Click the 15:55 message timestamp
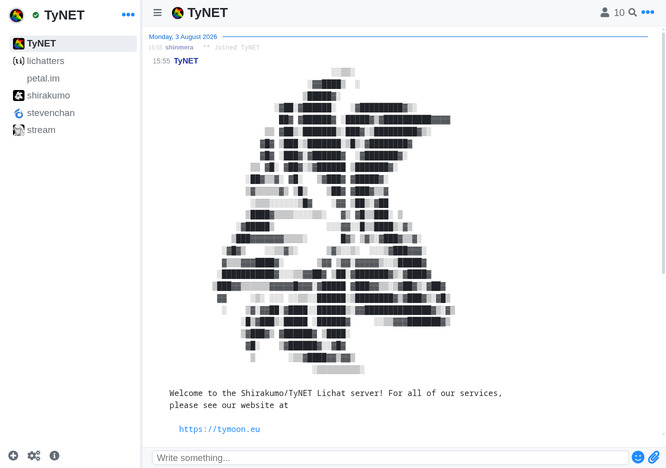This screenshot has height=468, width=666. pos(161,61)
